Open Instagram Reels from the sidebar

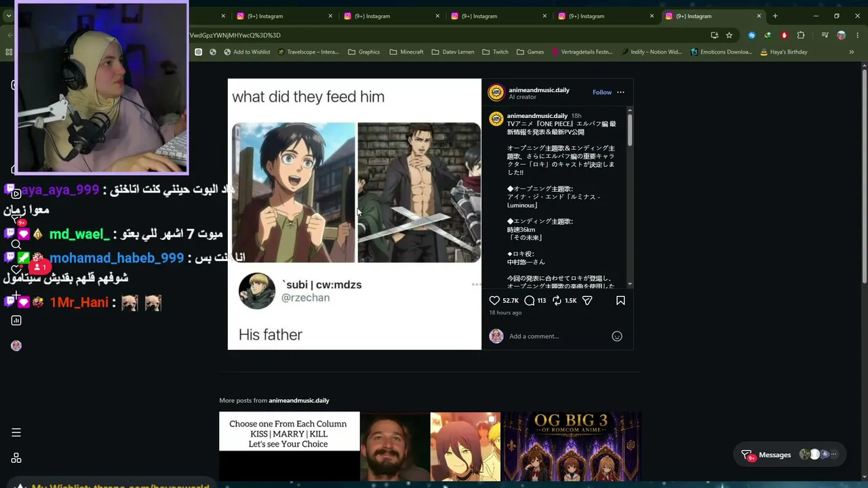click(16, 194)
